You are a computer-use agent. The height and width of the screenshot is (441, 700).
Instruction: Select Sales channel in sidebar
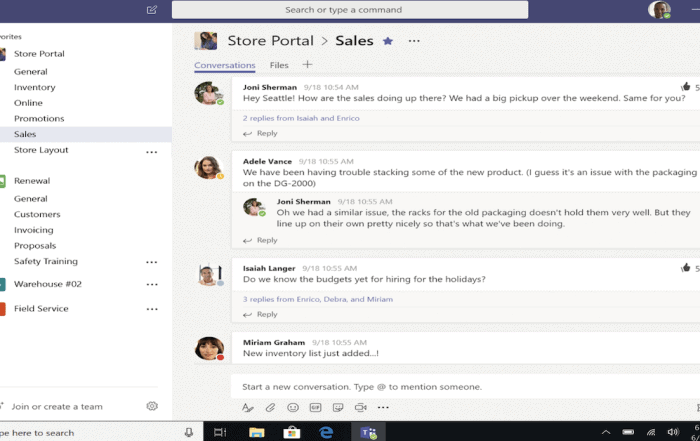point(86,134)
